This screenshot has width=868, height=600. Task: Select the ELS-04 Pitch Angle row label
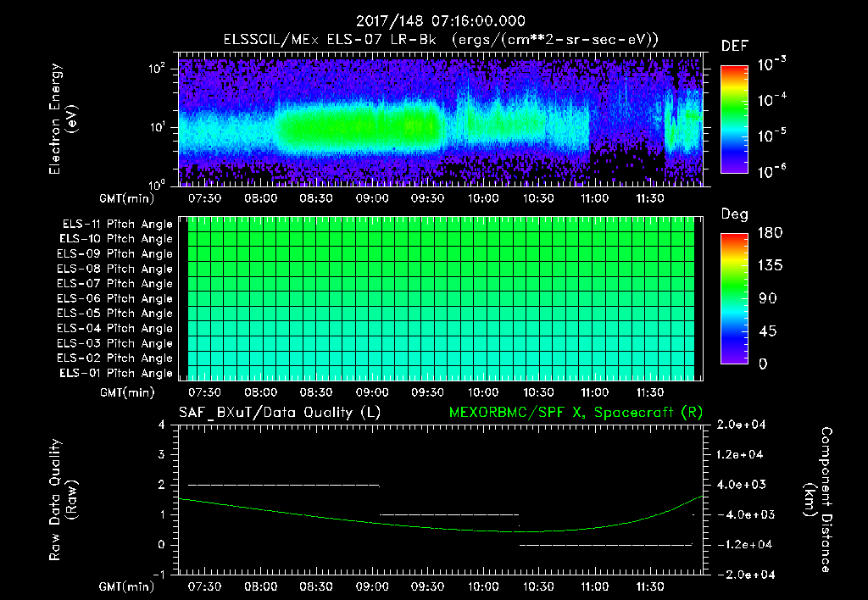click(114, 328)
